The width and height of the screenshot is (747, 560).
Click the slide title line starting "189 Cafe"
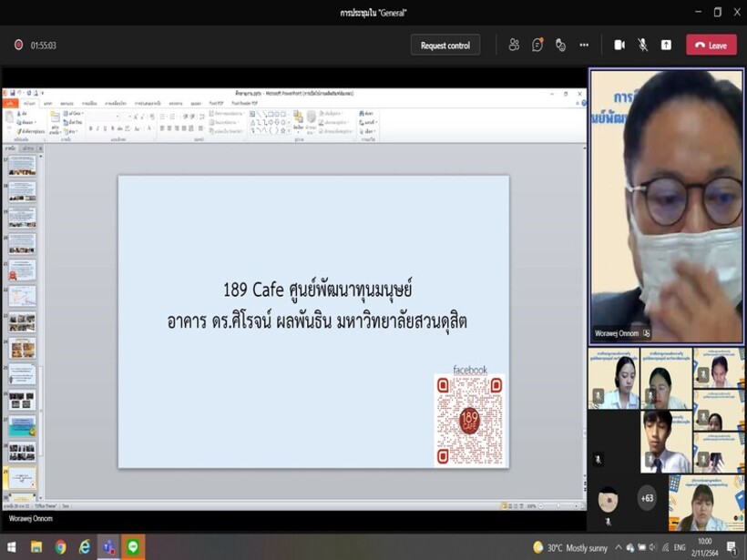point(318,290)
